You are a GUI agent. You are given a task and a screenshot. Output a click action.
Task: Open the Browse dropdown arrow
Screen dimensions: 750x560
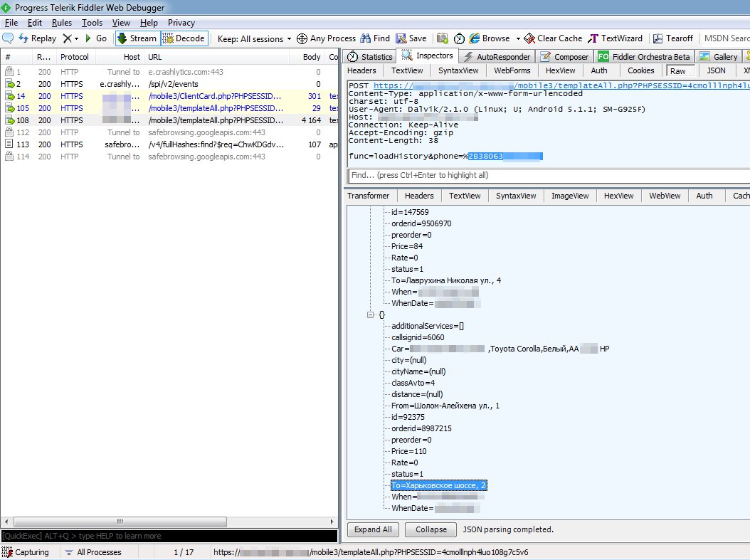pos(518,38)
